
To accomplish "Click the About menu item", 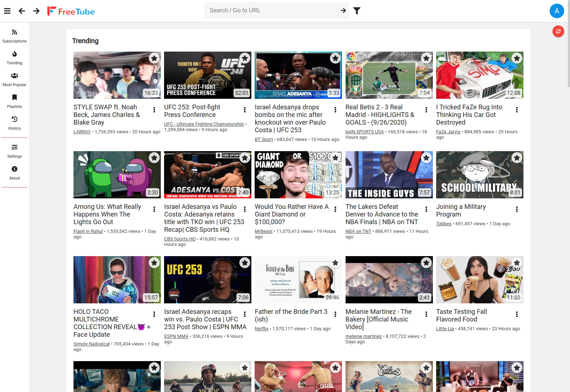I will (x=14, y=173).
